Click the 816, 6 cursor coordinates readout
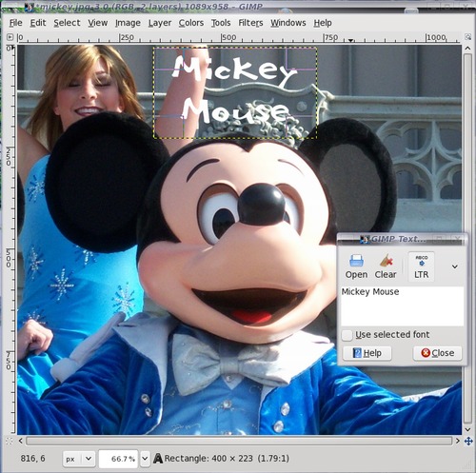 tap(32, 459)
